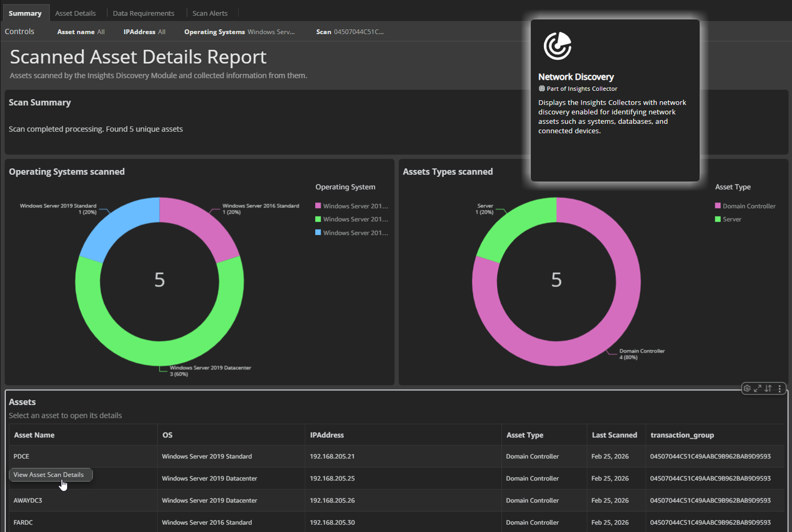Open the Scan filter control
The image size is (792, 532).
tap(350, 31)
